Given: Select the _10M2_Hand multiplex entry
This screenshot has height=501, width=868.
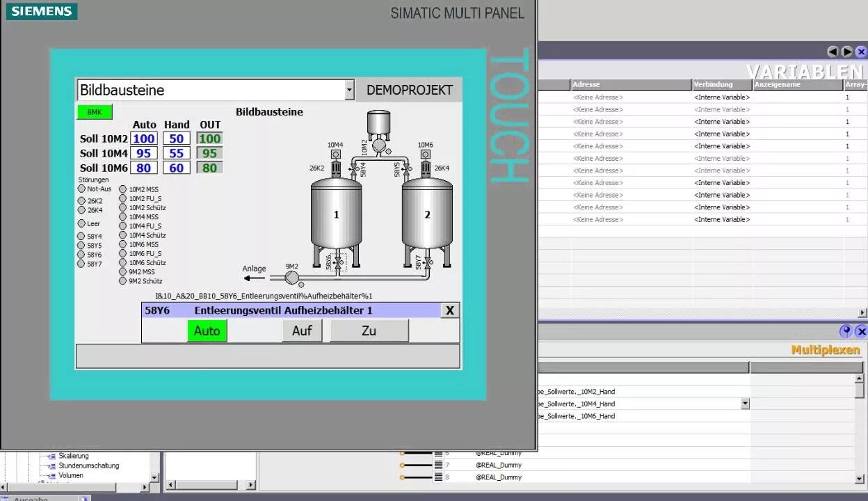Looking at the screenshot, I should [577, 392].
